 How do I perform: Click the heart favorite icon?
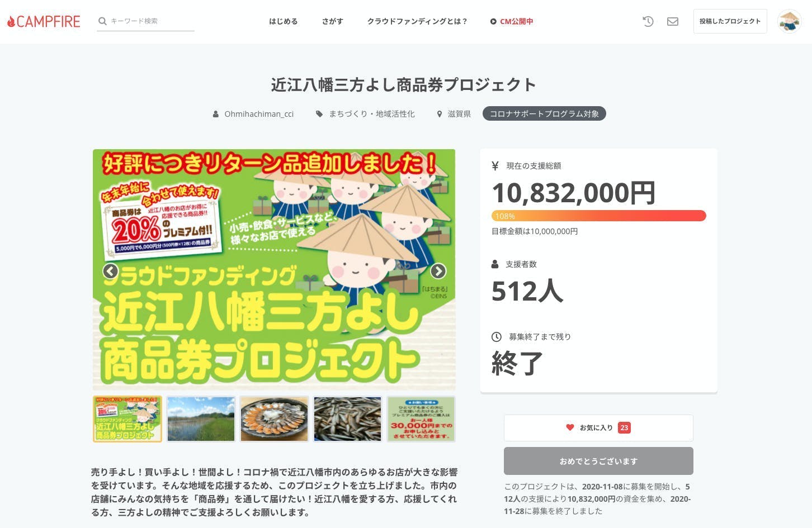coord(570,427)
